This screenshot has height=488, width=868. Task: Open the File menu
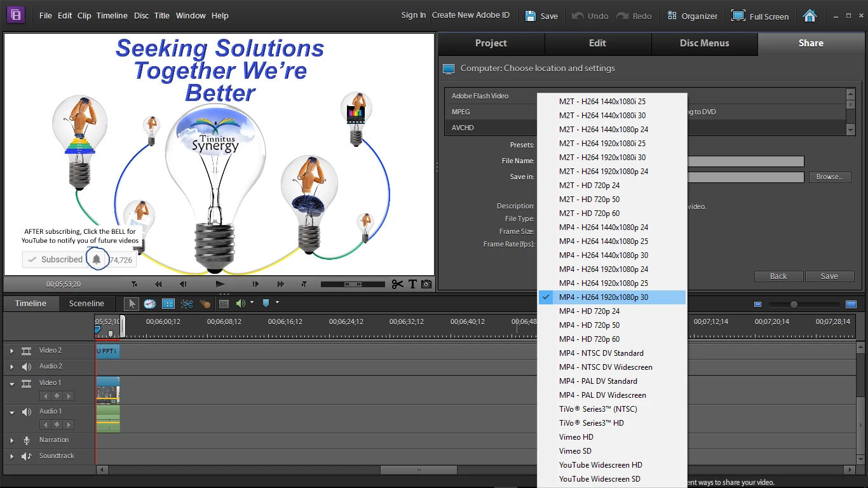[46, 16]
